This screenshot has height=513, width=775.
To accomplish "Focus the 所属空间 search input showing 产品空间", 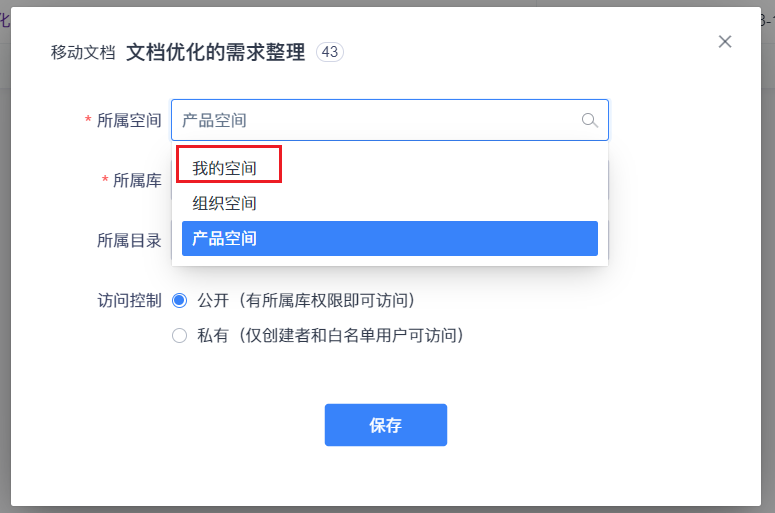I will (389, 120).
